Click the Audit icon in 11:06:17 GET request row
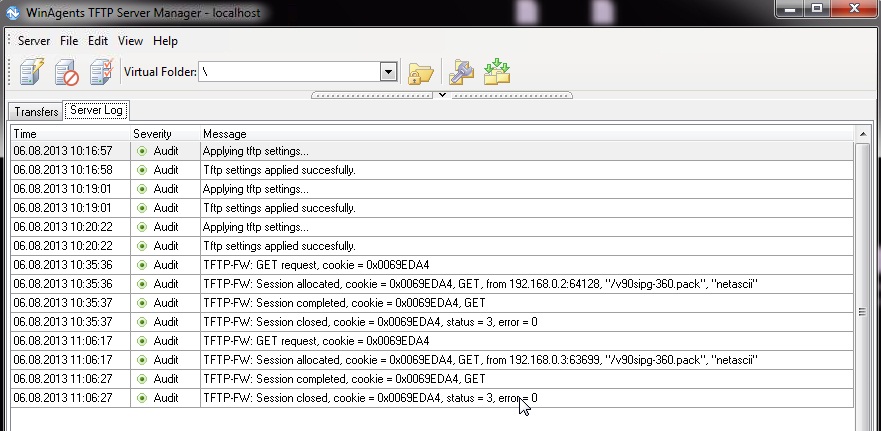 [142, 341]
